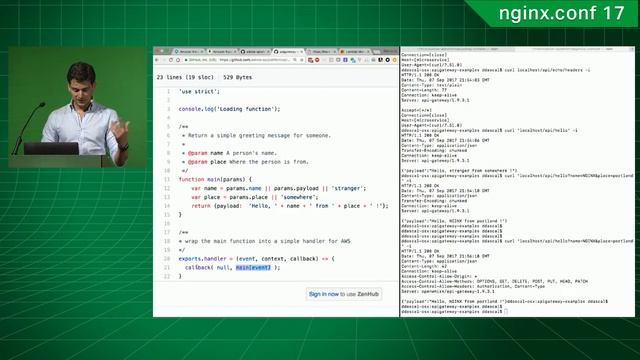Click the "return {payload:" code line
This screenshot has width=640, height=360.
click(290, 206)
